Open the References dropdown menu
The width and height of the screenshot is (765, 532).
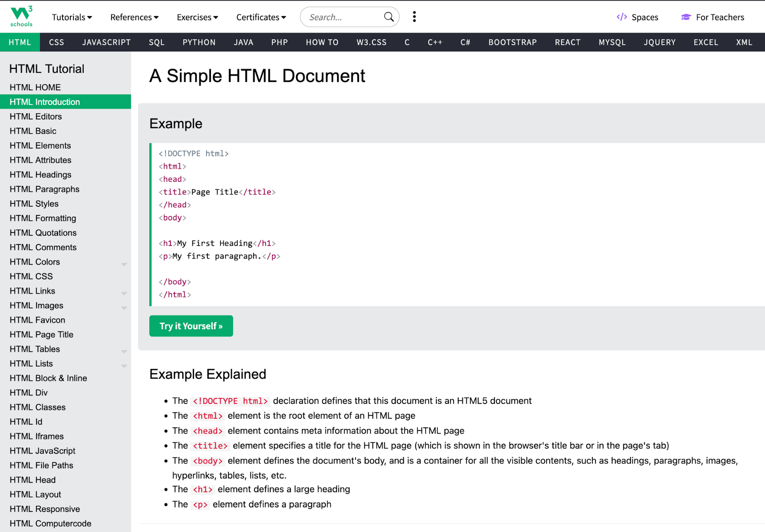click(134, 17)
